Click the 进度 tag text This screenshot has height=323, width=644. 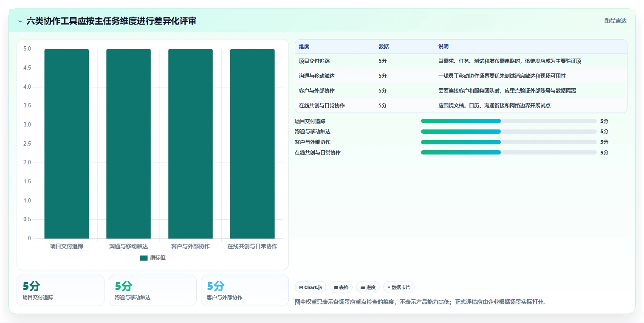click(371, 288)
